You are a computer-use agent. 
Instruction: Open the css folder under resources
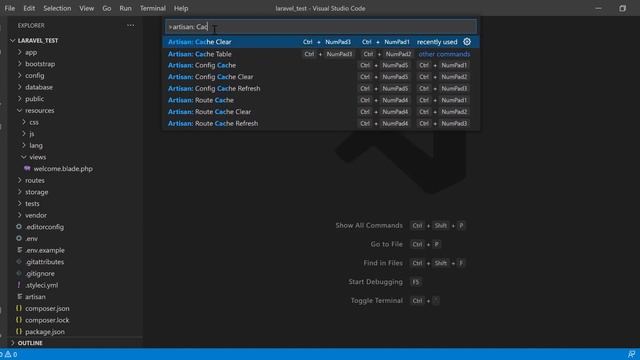(34, 122)
